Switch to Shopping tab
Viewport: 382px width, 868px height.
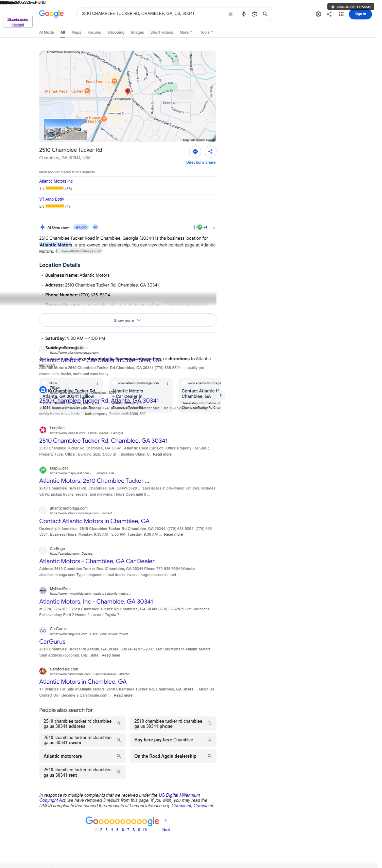[x=116, y=32]
